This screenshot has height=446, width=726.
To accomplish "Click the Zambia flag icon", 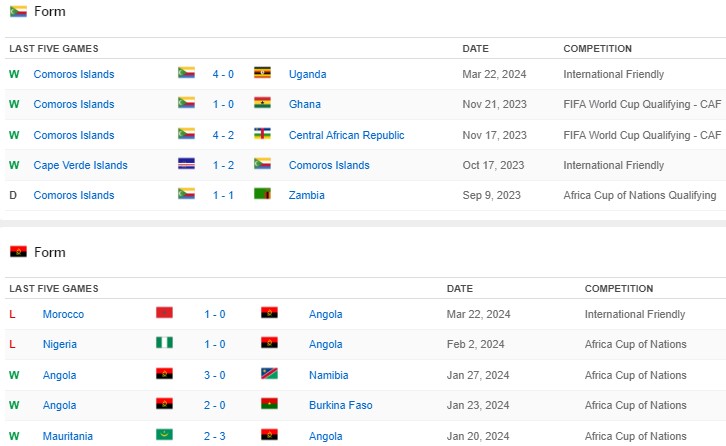I will tap(263, 195).
